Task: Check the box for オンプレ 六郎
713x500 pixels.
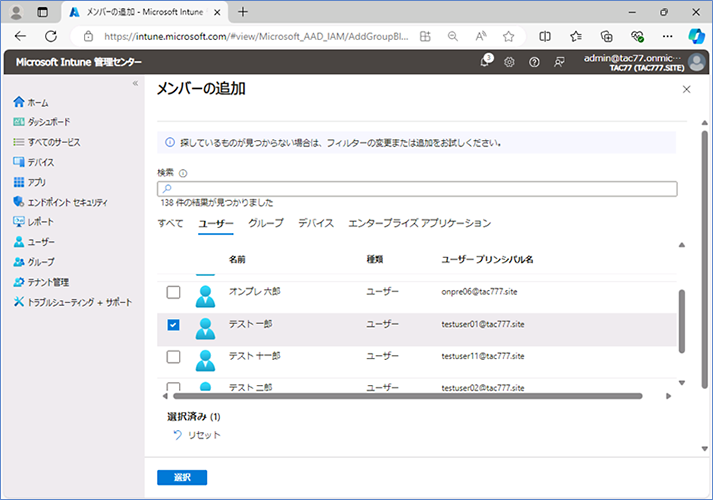Action: pos(173,292)
